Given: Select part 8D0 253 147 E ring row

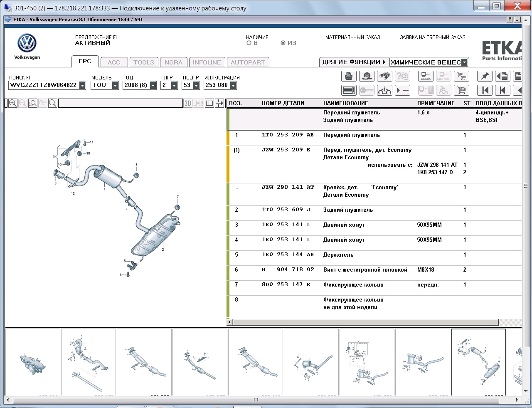Looking at the screenshot, I should tap(374, 288).
